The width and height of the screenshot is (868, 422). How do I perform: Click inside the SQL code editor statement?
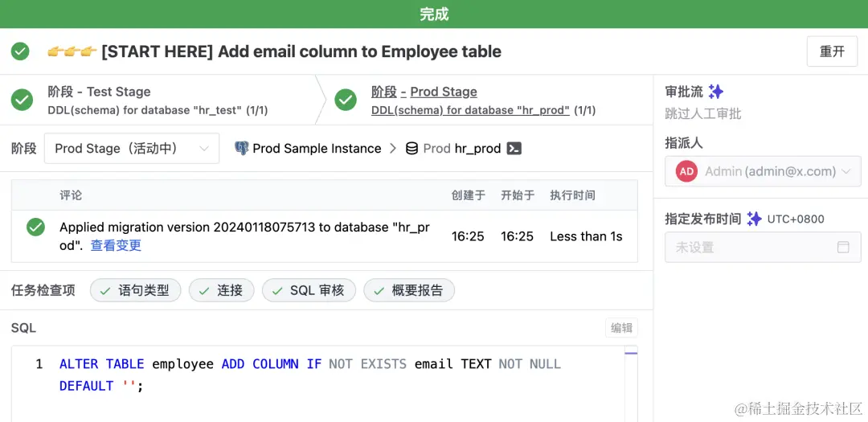coord(310,375)
